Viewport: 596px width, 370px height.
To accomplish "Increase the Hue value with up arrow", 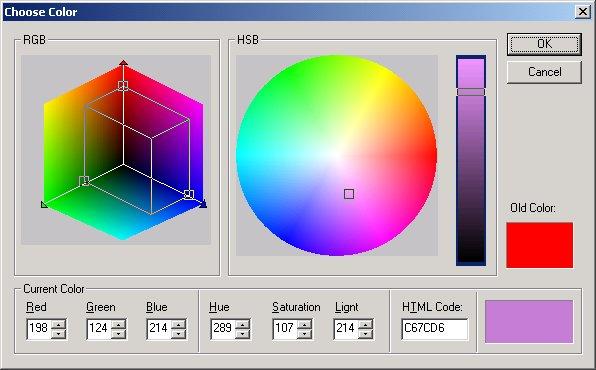I will [242, 324].
